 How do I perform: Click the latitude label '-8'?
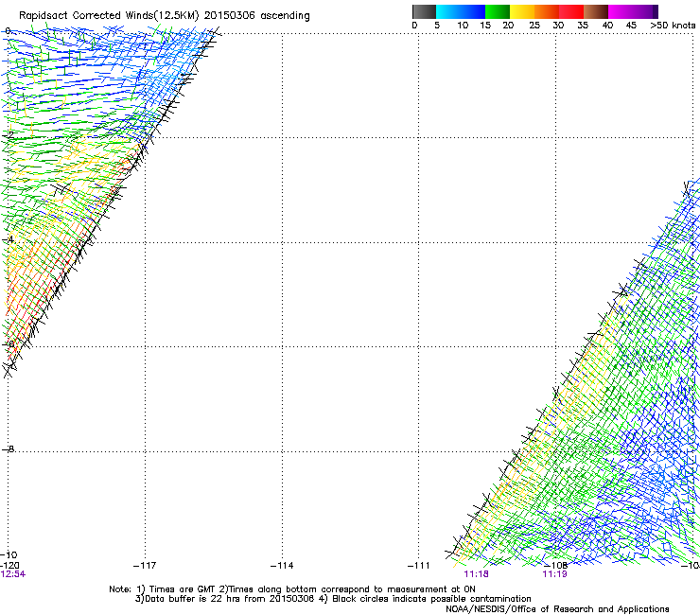[x=9, y=448]
